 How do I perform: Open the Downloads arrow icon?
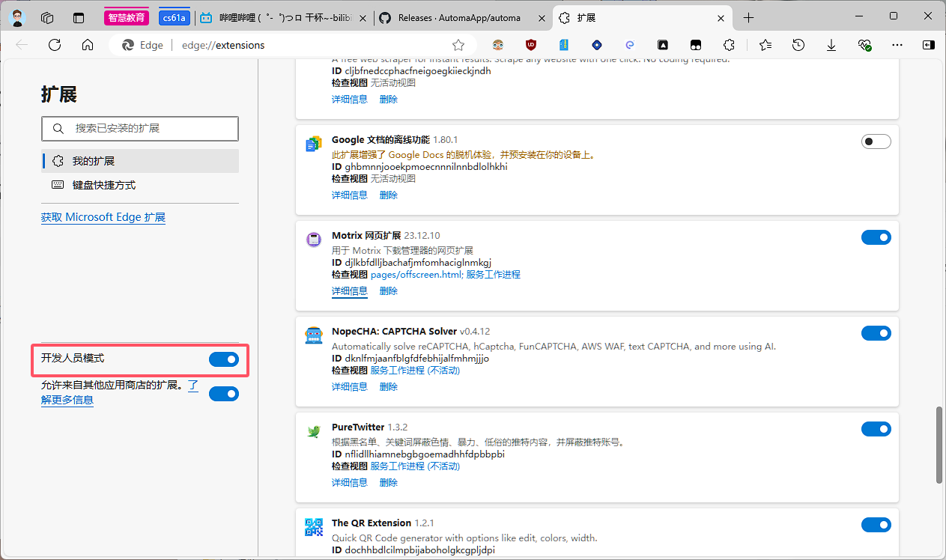pos(831,45)
